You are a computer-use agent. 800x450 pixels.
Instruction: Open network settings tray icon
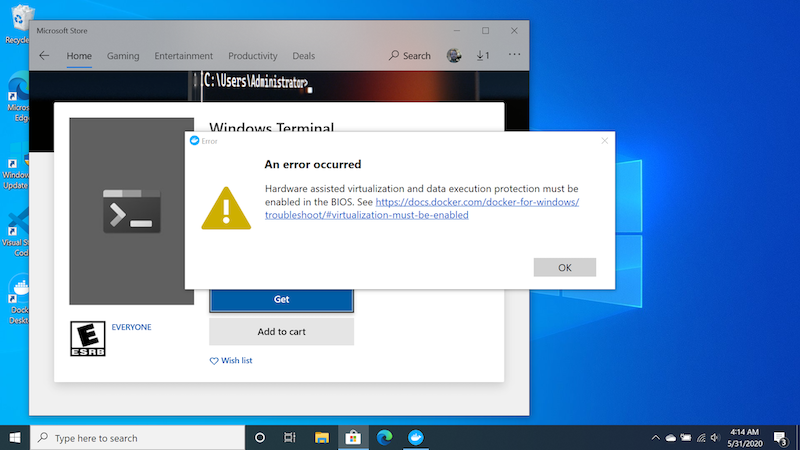(701, 438)
